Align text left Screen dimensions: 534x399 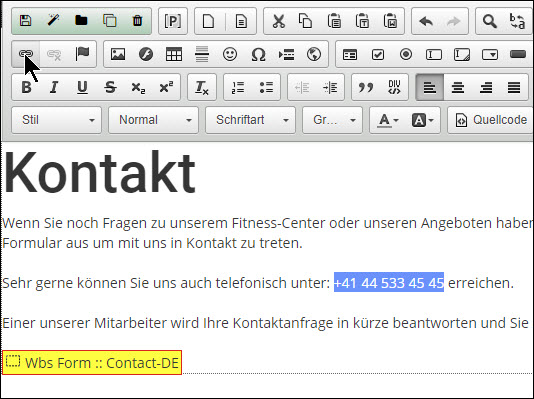429,87
